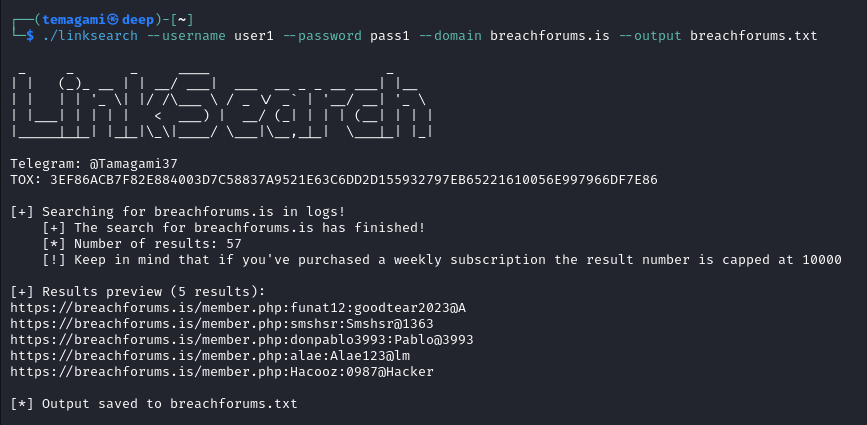Click the skull symbol in the prompt
Screen dimensions: 867x425
(x=113, y=20)
